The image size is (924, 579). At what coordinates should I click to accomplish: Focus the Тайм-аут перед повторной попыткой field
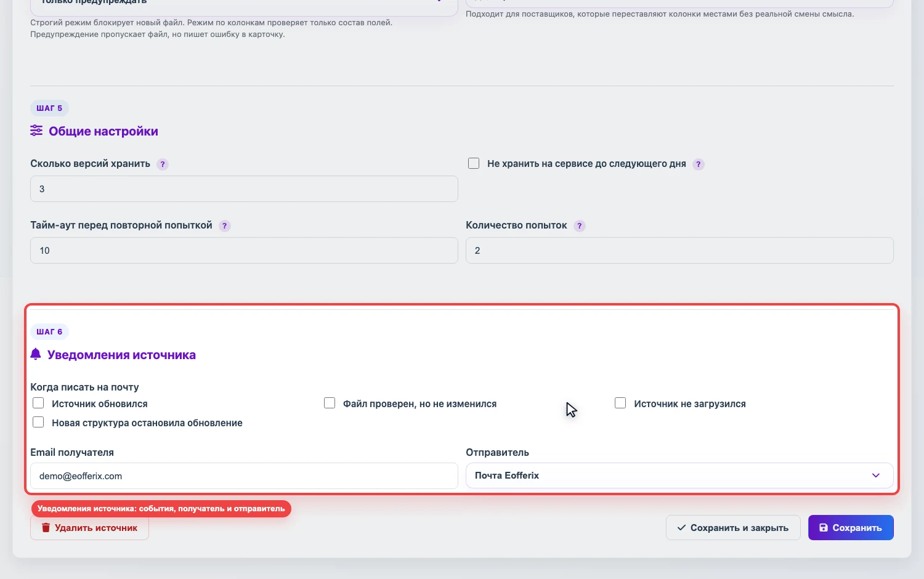click(x=244, y=251)
